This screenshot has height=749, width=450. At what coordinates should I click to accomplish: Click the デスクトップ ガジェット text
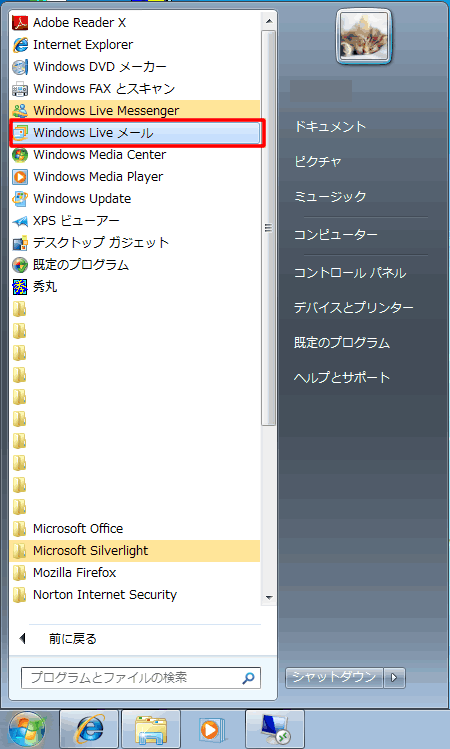101,243
